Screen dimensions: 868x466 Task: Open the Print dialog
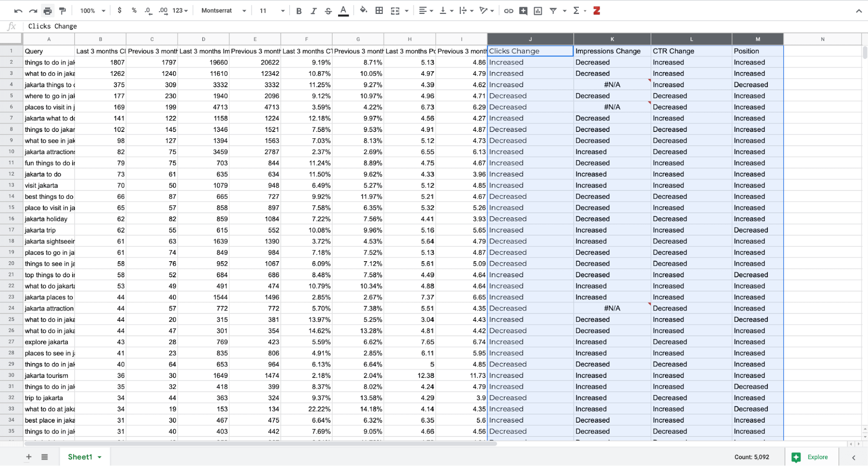[48, 10]
